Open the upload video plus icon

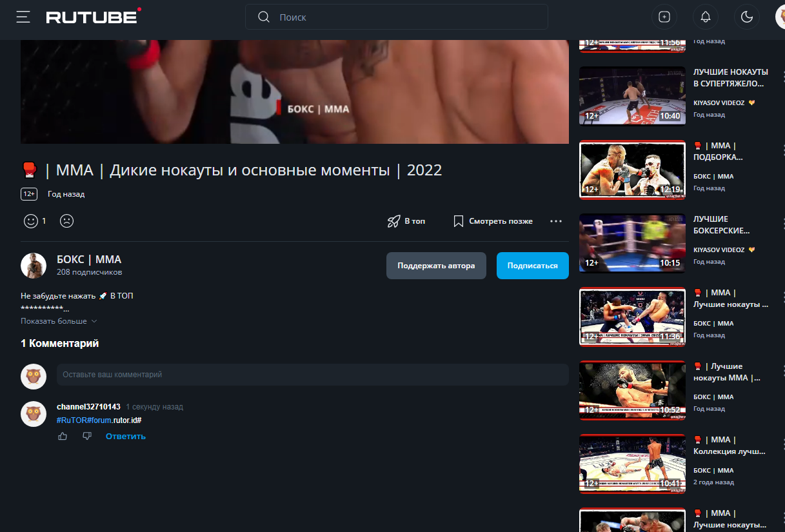664,17
